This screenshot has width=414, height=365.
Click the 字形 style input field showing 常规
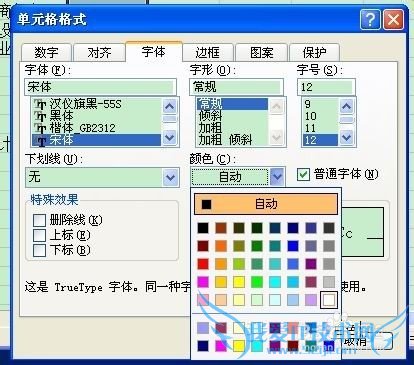pos(236,87)
